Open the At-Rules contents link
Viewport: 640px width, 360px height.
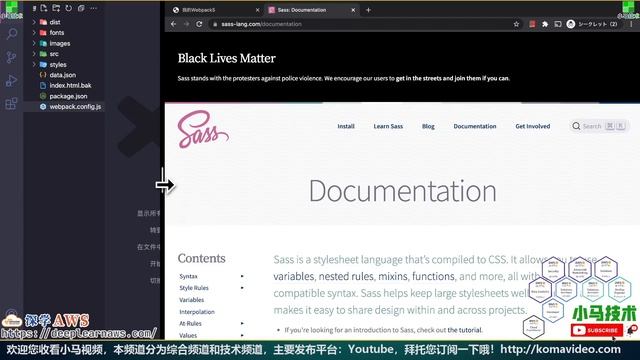pos(190,323)
